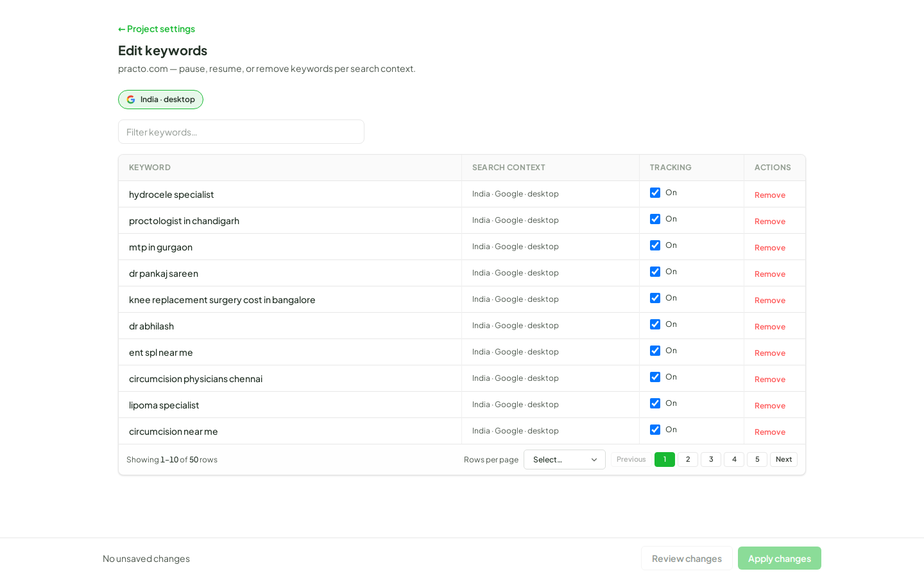Viewport: 924px width, 578px height.
Task: Click the Google logo in India desktop chip
Action: point(131,100)
